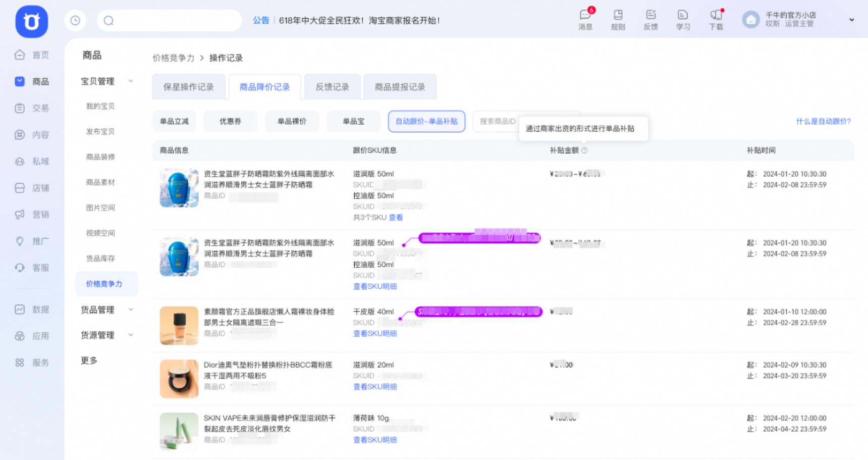Open Dior cushion product thumbnail
Image resolution: width=868 pixels, height=460 pixels.
point(179,379)
